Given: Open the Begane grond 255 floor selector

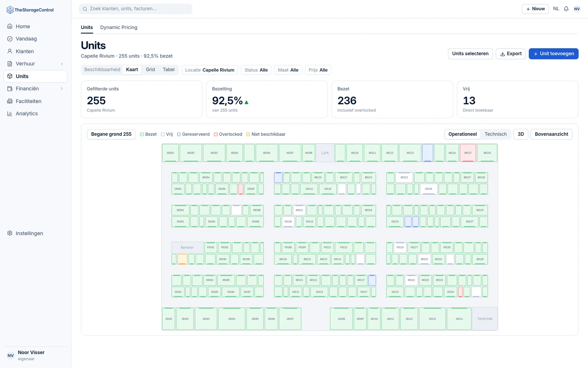Looking at the screenshot, I should click(111, 134).
